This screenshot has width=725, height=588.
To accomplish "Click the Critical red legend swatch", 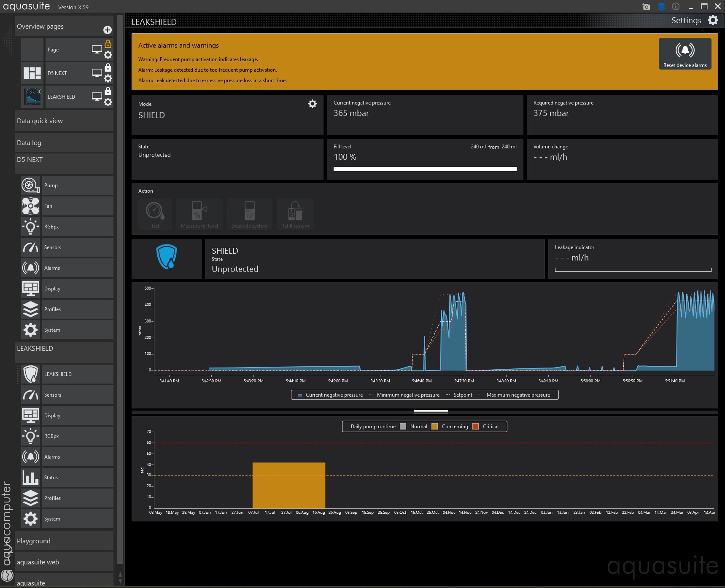I will tap(476, 427).
